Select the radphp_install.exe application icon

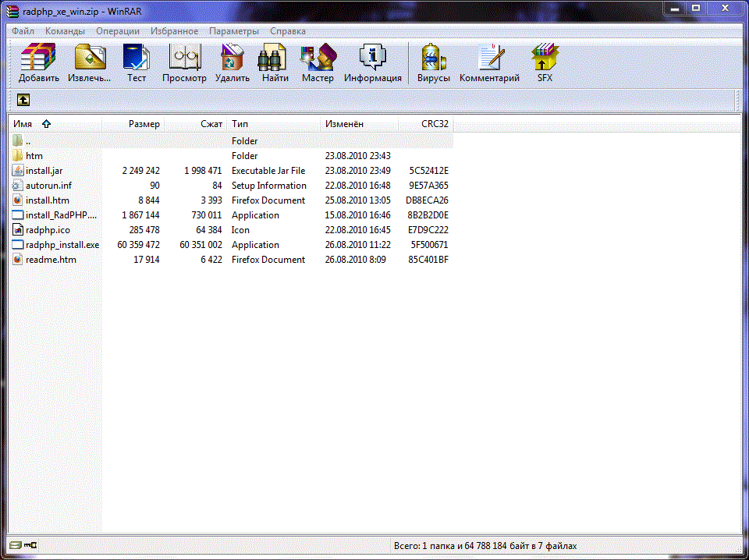tap(18, 244)
